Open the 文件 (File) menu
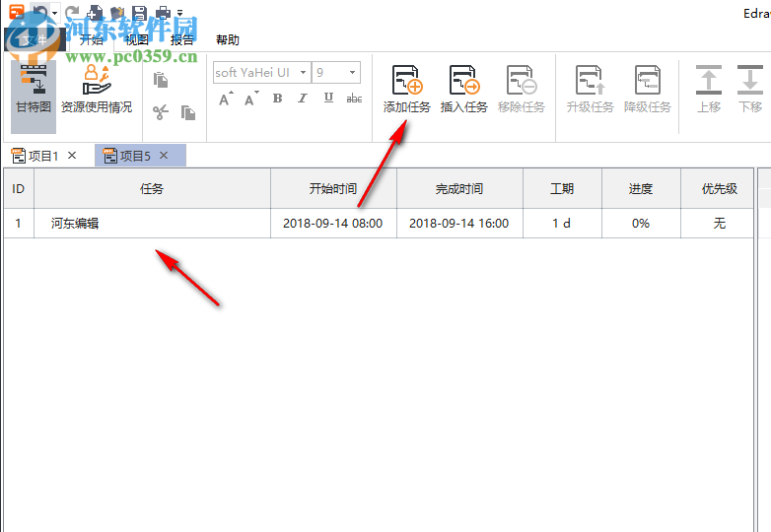 (x=35, y=39)
